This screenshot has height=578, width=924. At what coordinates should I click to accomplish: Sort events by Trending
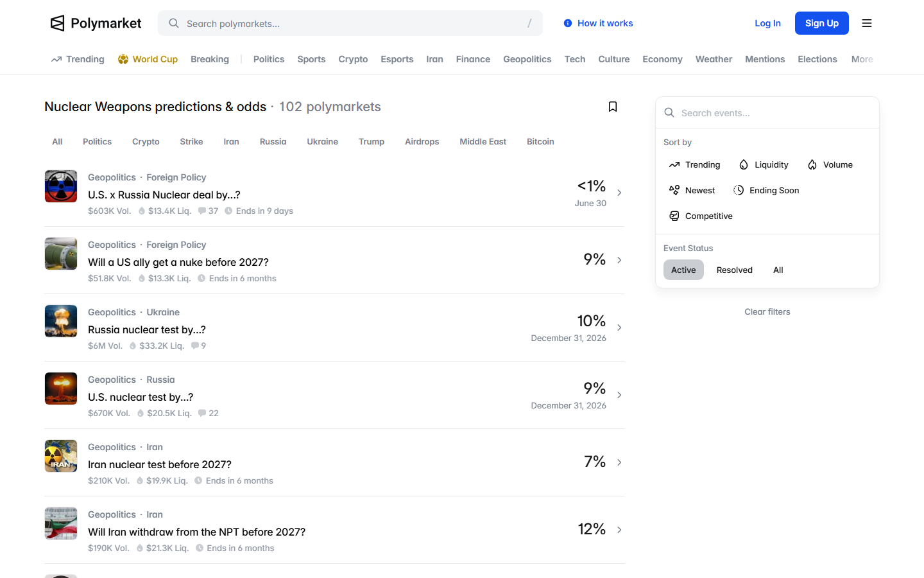click(695, 164)
